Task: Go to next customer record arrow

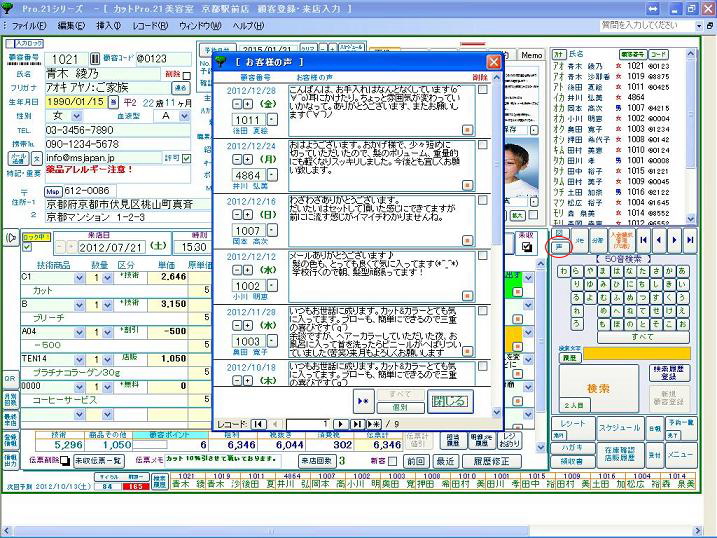Action: [674, 240]
